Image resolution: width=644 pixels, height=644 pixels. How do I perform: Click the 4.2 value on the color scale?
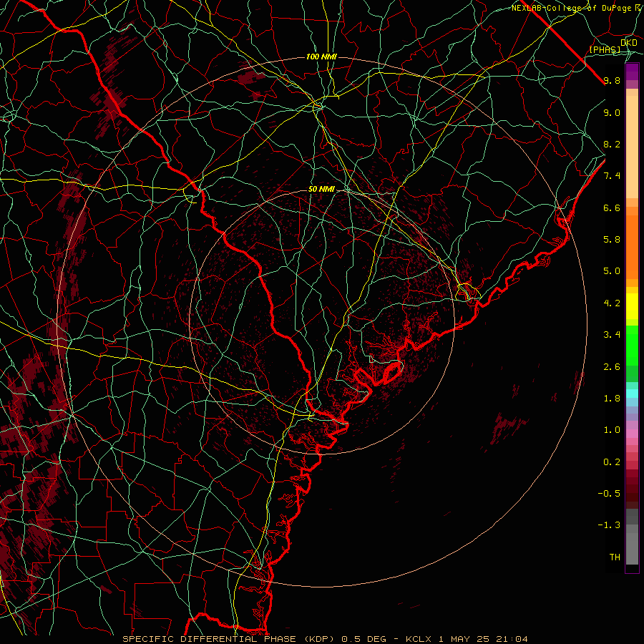[612, 303]
